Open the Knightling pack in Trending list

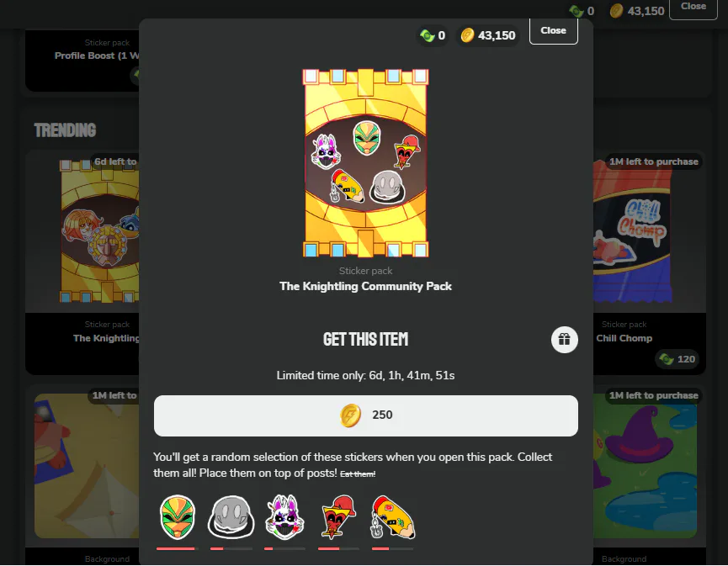[x=82, y=262]
